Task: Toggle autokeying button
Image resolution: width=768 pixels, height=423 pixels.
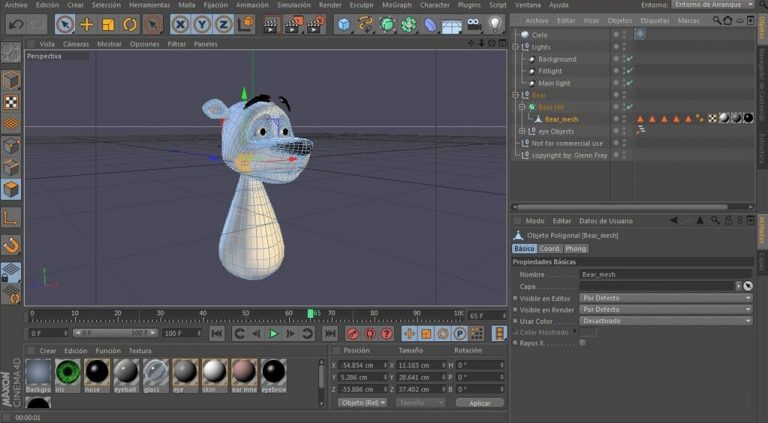Action: [x=370, y=334]
